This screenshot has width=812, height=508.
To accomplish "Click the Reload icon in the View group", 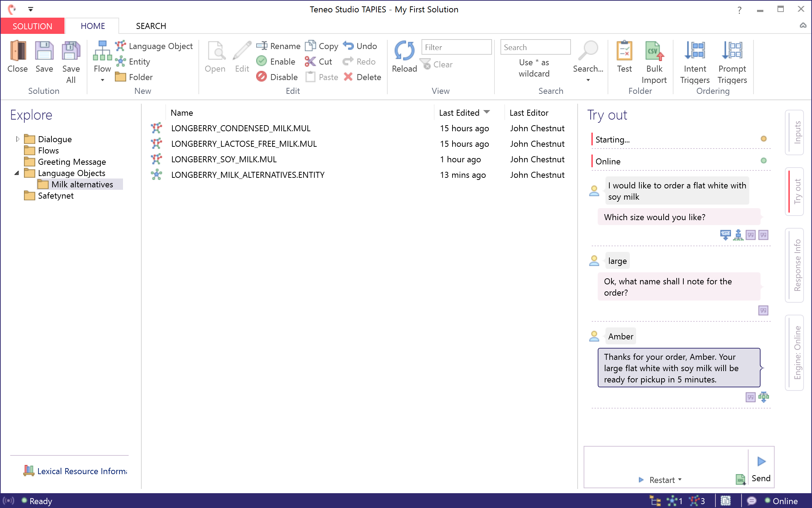I will [404, 51].
